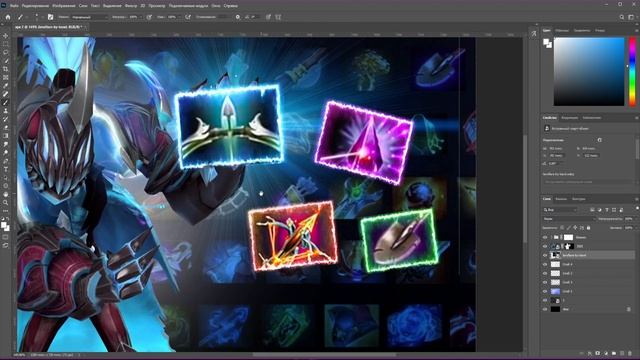Select the Lasso tool
Image resolution: width=640 pixels, height=360 pixels.
[6, 53]
